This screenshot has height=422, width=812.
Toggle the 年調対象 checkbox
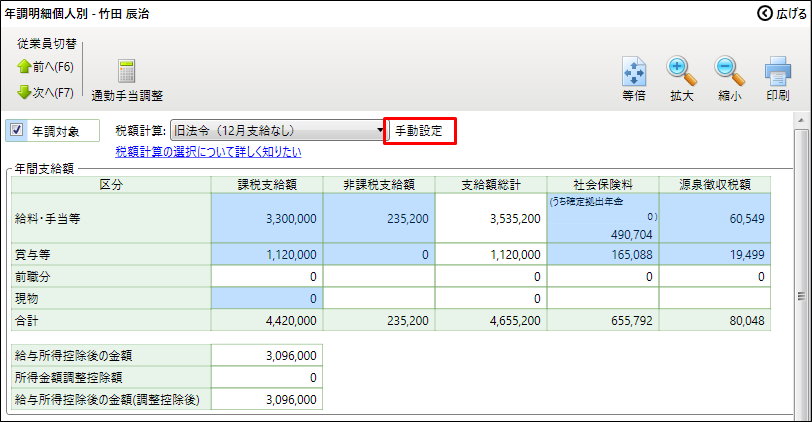coord(17,130)
